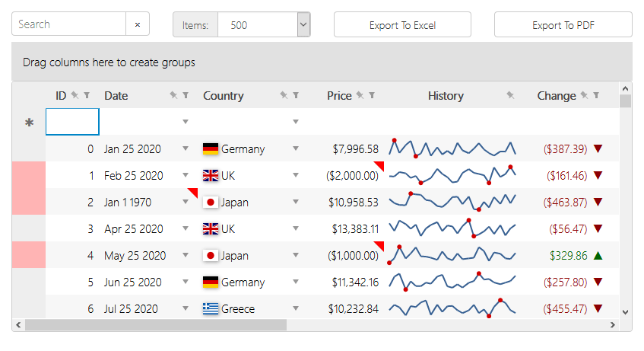Pin the History column
The width and height of the screenshot is (644, 351).
(x=510, y=95)
